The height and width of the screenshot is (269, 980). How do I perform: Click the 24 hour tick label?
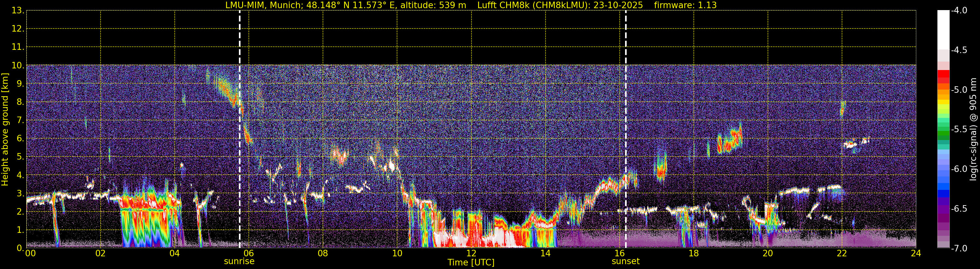click(x=916, y=253)
